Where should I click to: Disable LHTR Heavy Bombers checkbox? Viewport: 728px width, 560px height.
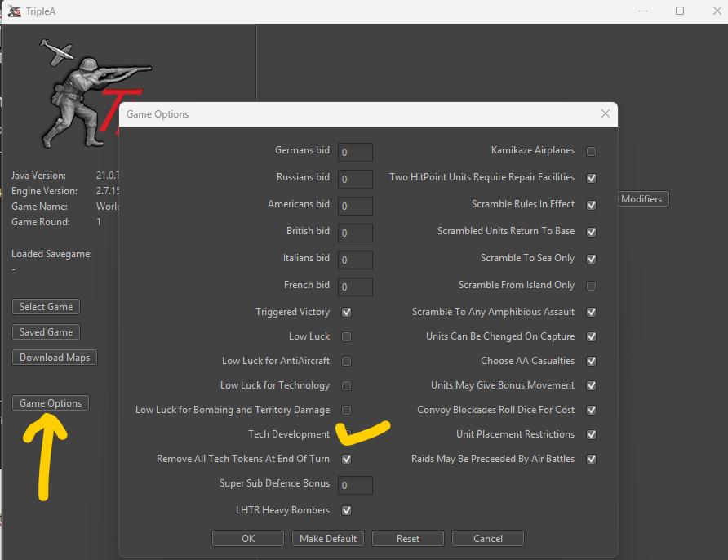pos(346,510)
